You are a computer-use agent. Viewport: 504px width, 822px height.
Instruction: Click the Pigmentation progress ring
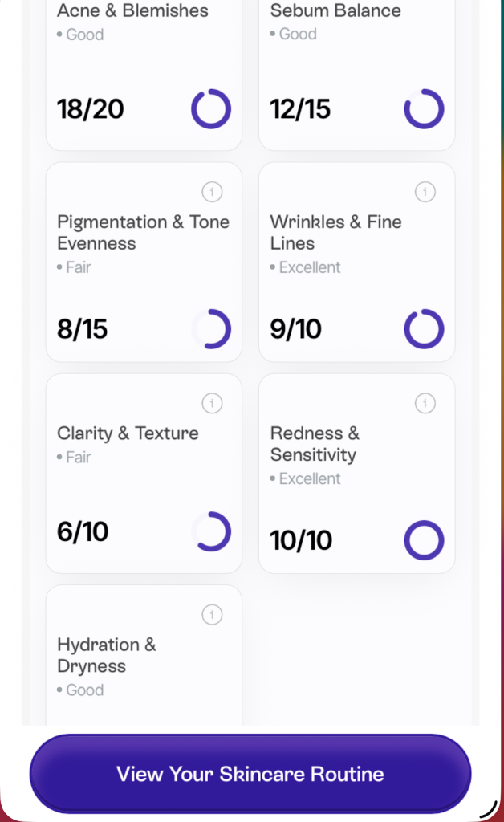[211, 329]
